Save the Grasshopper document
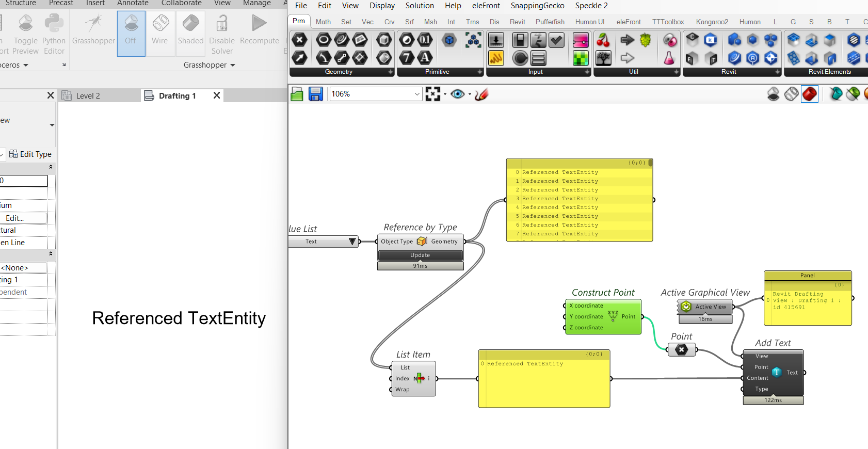 click(316, 94)
